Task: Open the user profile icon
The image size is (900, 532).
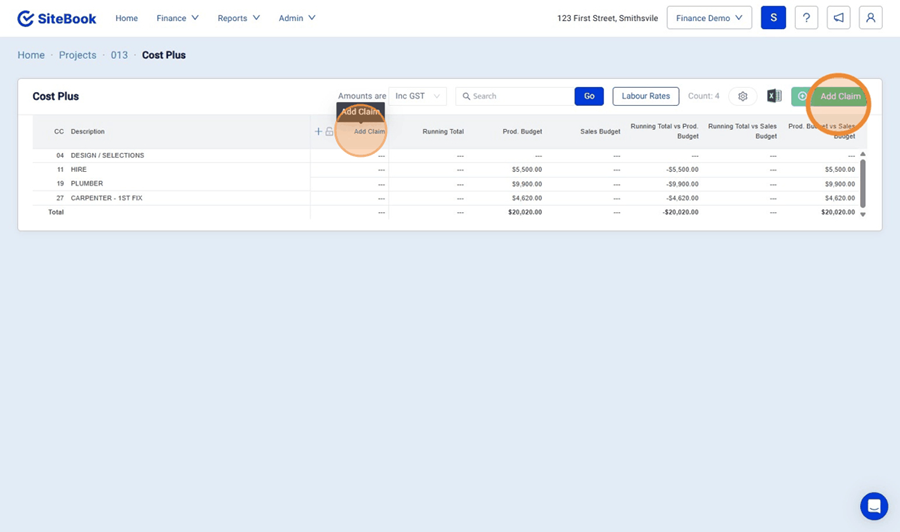Action: tap(870, 18)
